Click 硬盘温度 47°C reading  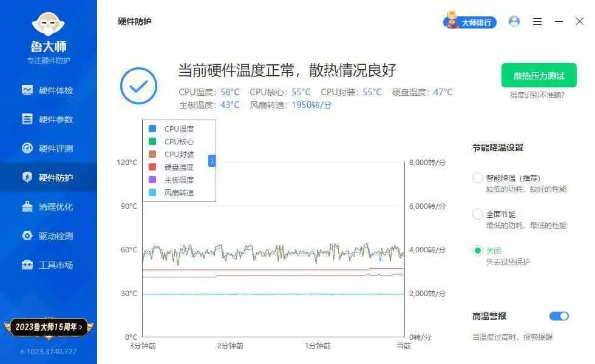(423, 92)
